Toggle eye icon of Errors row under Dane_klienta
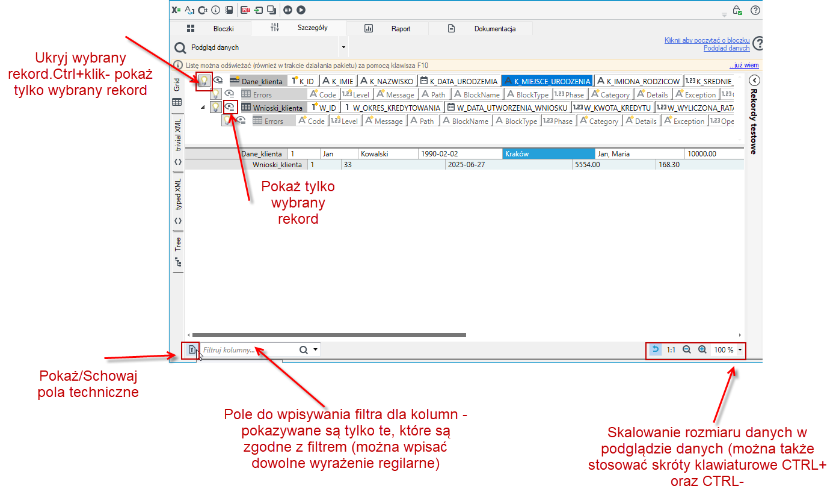This screenshot has height=504, width=839. click(229, 94)
